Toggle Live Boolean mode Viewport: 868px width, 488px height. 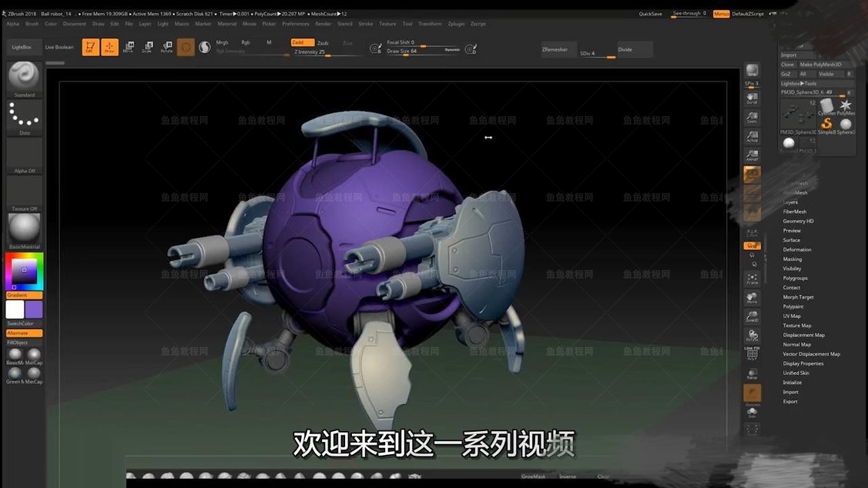click(x=59, y=47)
